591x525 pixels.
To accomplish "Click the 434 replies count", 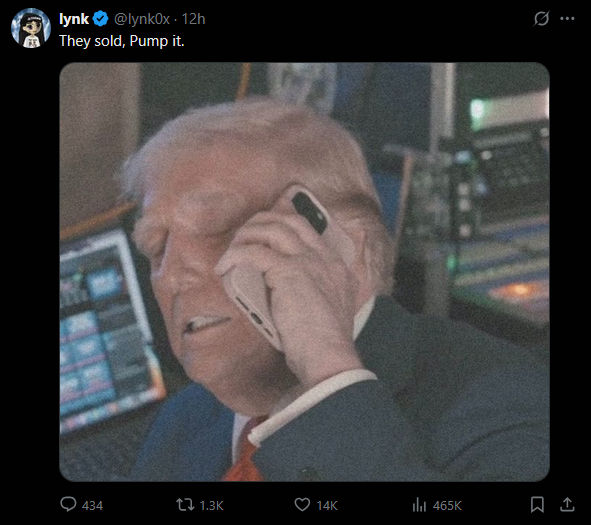I will 92,505.
